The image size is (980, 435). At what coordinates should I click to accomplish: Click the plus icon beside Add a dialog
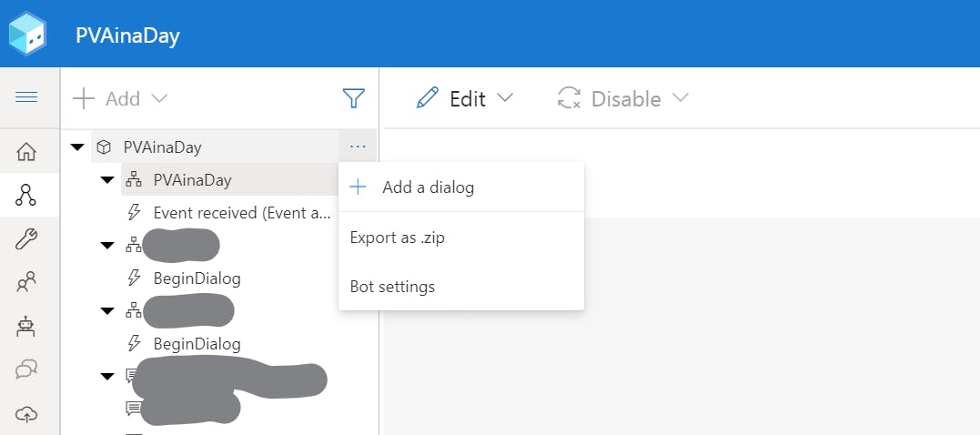pos(358,187)
